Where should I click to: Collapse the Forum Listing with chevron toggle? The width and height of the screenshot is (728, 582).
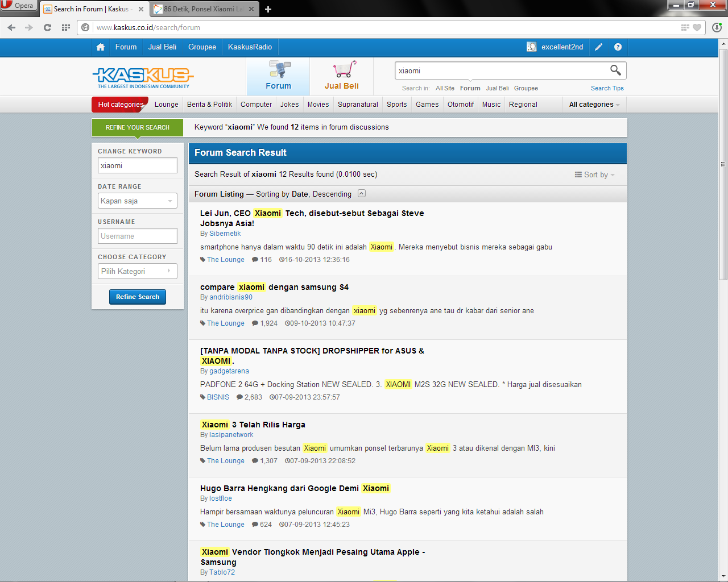point(362,194)
